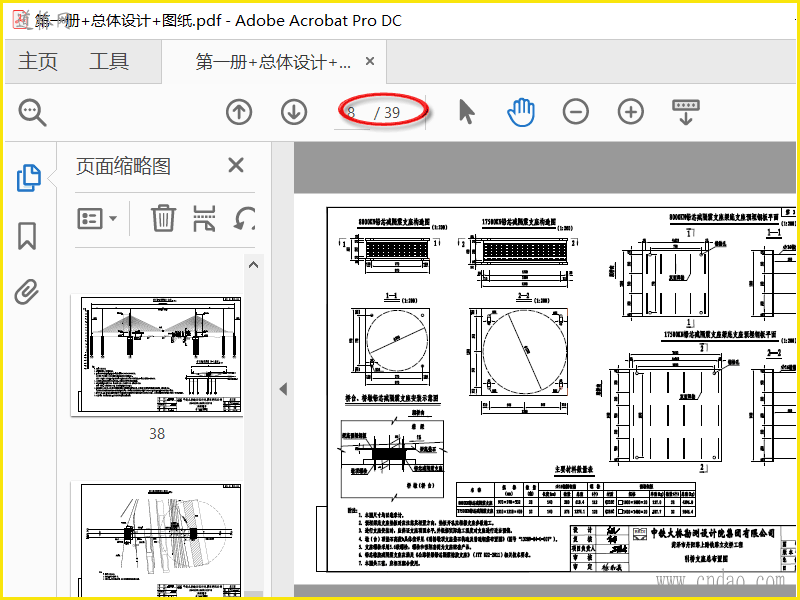Zoom out with the minus button
This screenshot has height=600, width=800.
pos(576,112)
